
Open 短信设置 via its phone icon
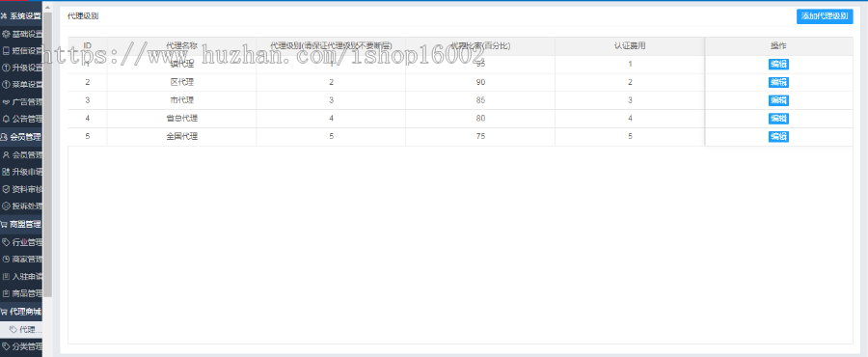pyautogui.click(x=6, y=51)
